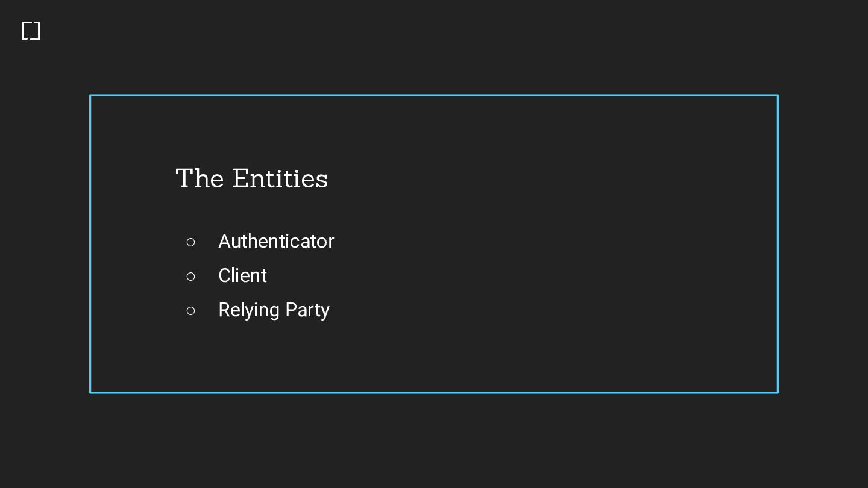
Task: Click the bottom-right corner of the blue frame
Action: click(x=778, y=392)
